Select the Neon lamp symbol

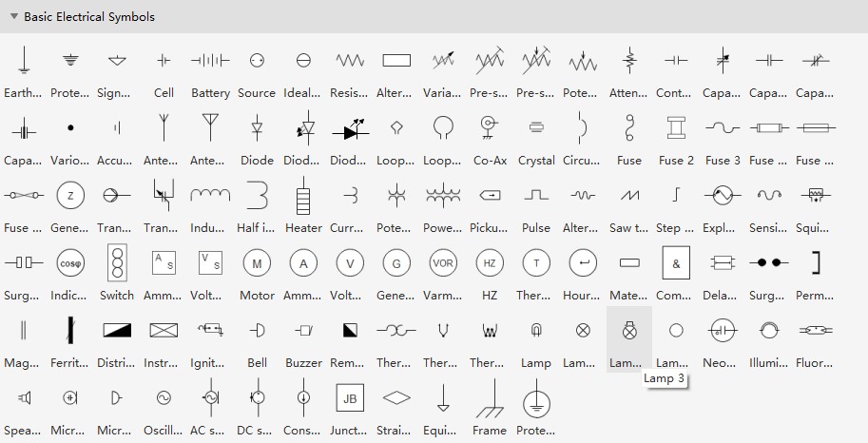click(723, 331)
